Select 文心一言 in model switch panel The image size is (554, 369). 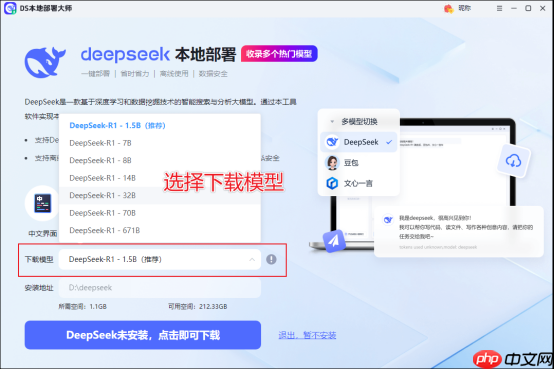359,183
